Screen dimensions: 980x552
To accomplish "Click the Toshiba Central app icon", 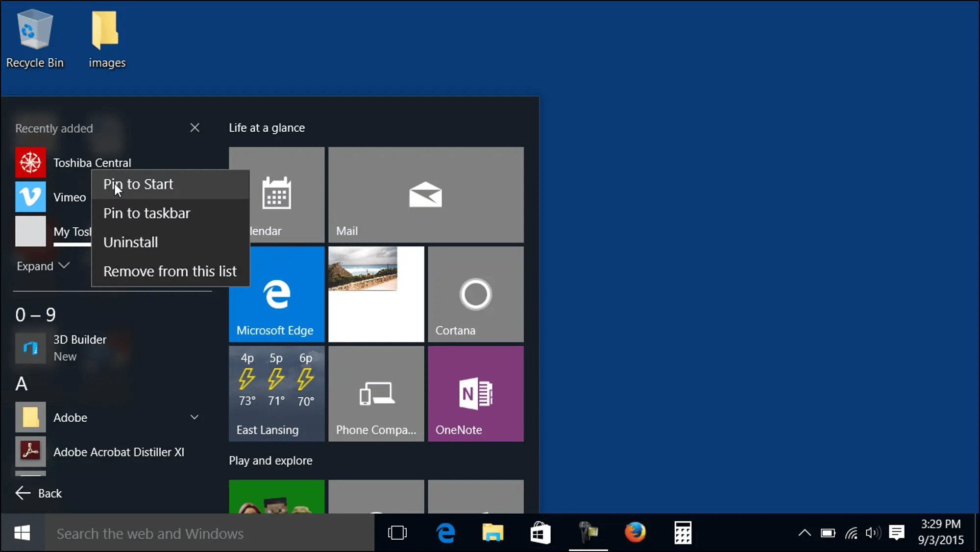I will click(x=30, y=163).
